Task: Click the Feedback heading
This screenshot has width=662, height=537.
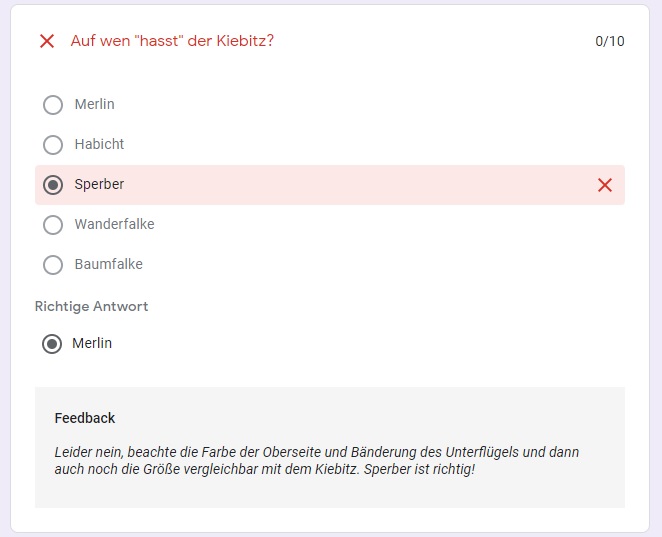Action: pyautogui.click(x=85, y=418)
